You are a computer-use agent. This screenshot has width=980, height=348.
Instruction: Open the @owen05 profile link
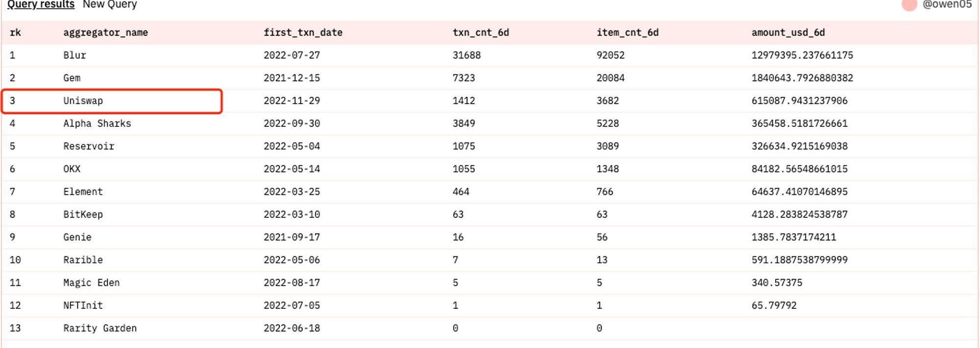click(x=947, y=4)
